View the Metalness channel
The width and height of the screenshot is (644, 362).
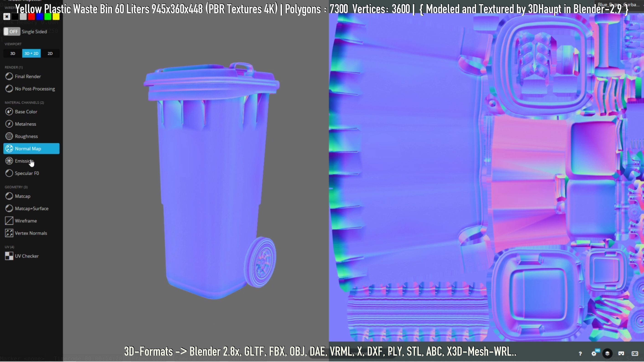click(x=31, y=124)
